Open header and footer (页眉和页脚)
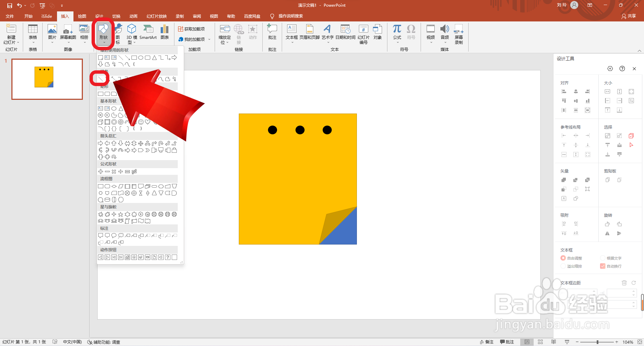Screen dimensions: 644x346 310,33
